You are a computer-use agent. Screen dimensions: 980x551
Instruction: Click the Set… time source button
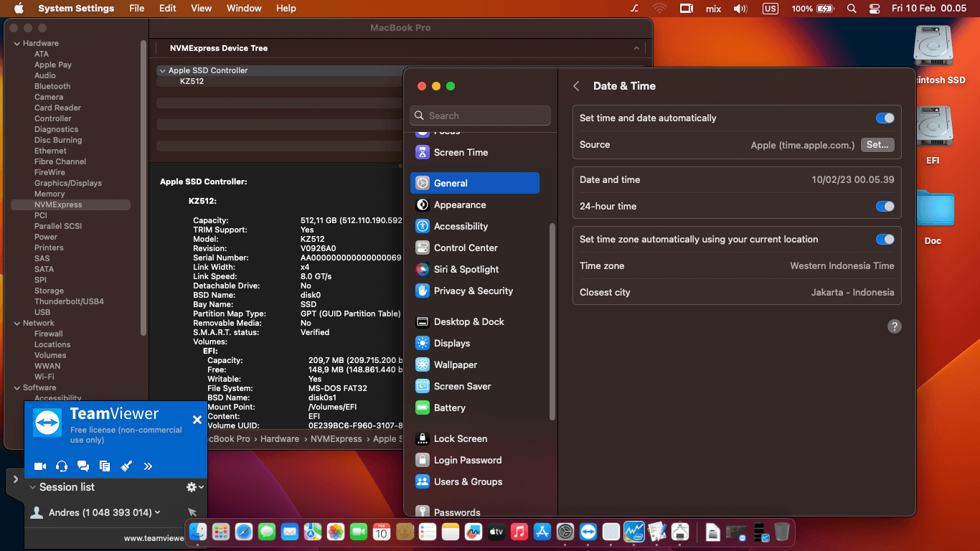pos(877,144)
